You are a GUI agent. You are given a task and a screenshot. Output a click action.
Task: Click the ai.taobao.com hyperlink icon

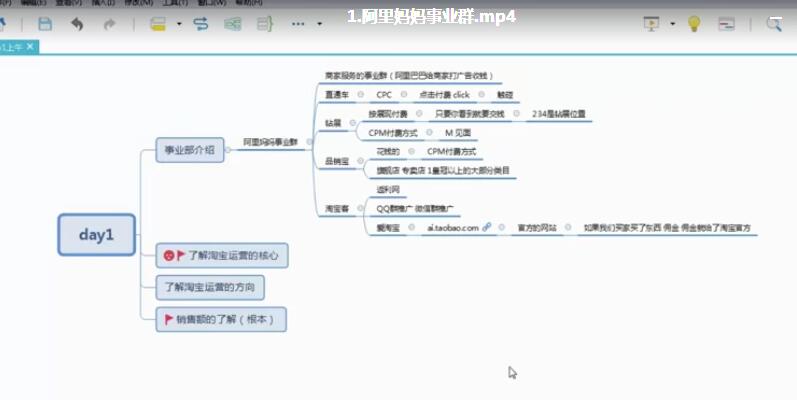(486, 228)
